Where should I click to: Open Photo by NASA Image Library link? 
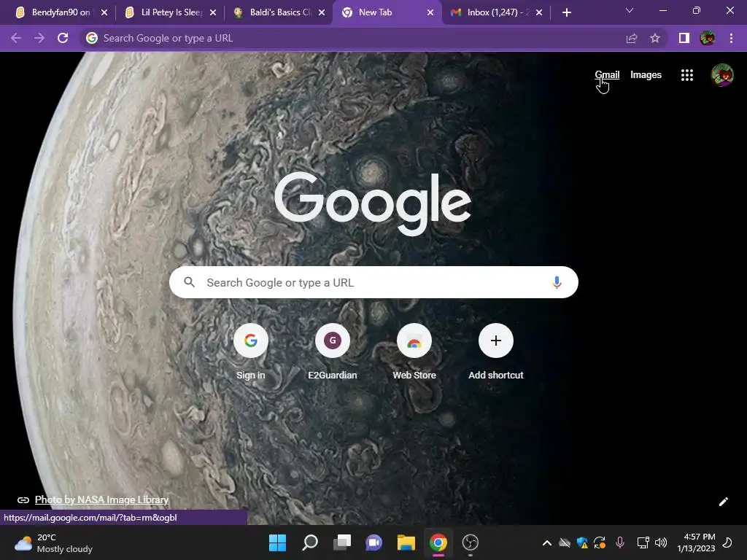tap(101, 499)
